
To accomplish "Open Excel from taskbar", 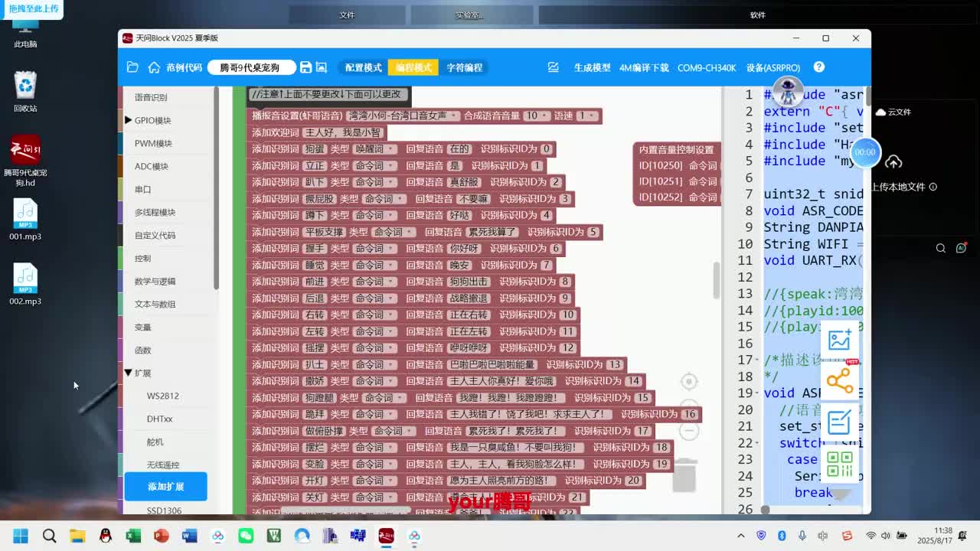I will (x=133, y=536).
